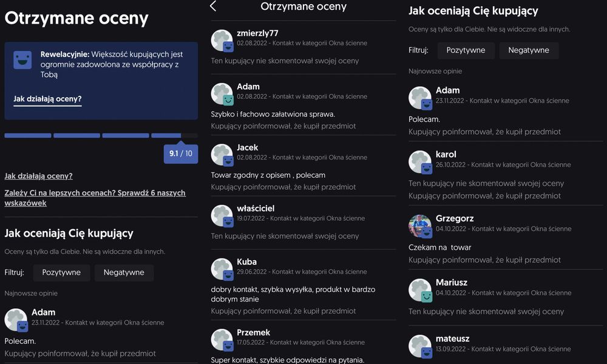Screen dimensions: 607x364
Task: Open 'Zależy Ci na lepszych ocenach?' tips link
Action: click(95, 198)
